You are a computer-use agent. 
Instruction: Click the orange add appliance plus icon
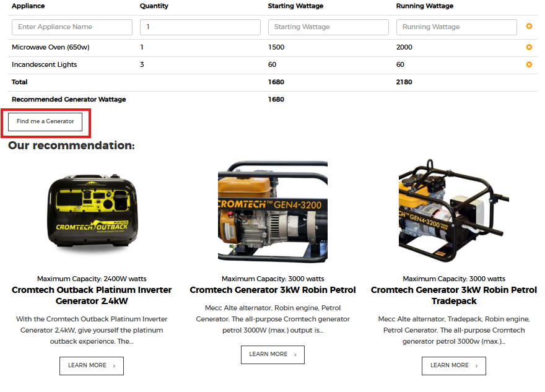pos(529,27)
